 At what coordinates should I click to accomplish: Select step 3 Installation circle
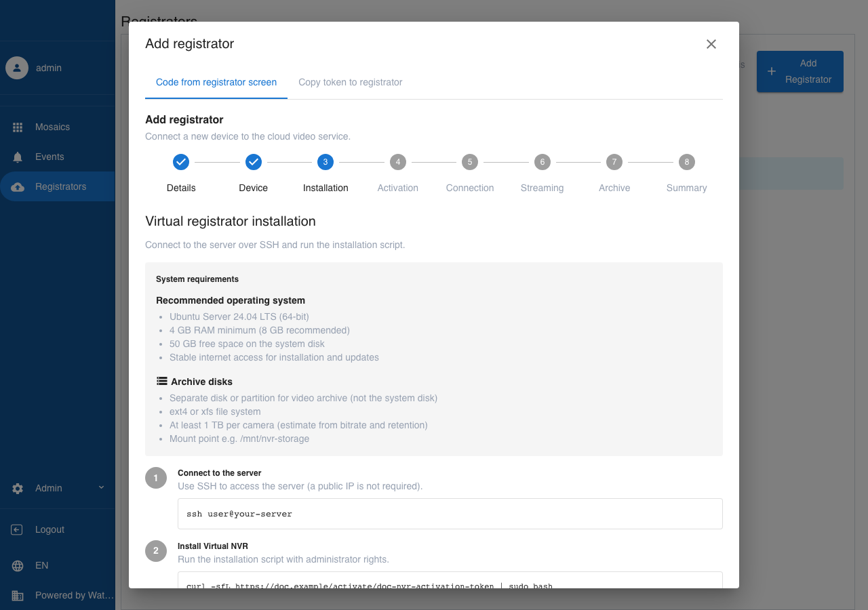325,162
